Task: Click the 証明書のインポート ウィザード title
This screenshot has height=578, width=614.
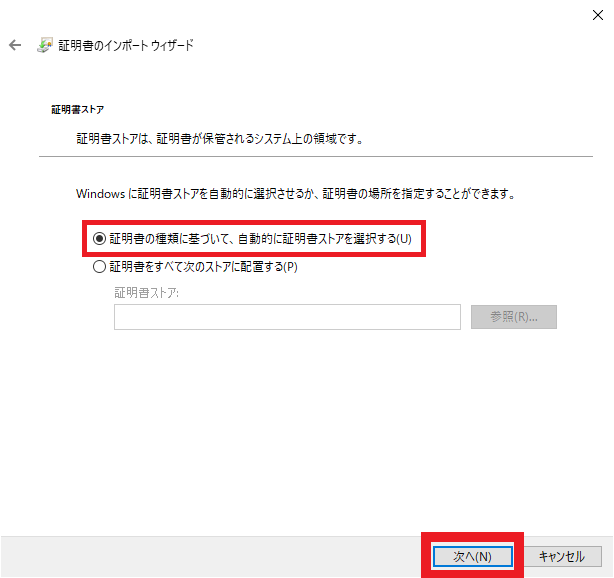Action: [x=126, y=45]
